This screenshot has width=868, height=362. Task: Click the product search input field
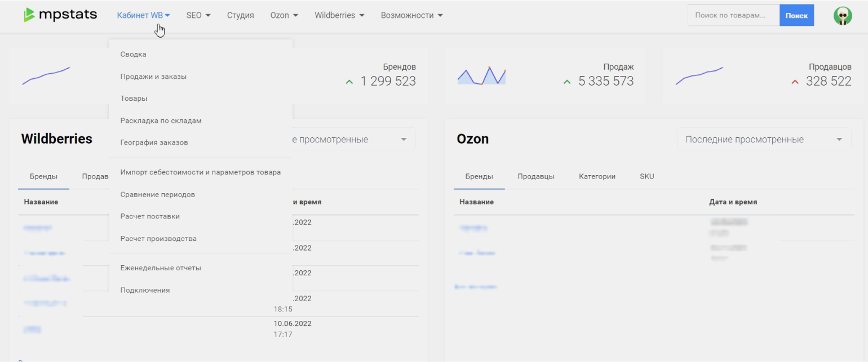click(733, 16)
